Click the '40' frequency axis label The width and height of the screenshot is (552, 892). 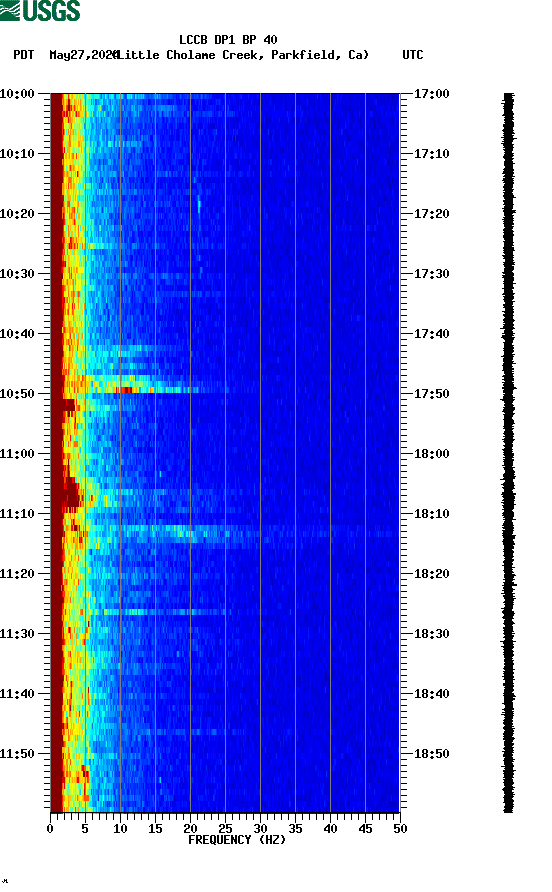tap(330, 829)
